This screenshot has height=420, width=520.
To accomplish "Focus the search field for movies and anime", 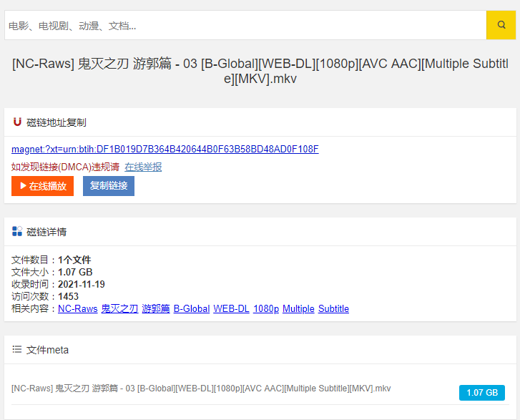I will (245, 25).
